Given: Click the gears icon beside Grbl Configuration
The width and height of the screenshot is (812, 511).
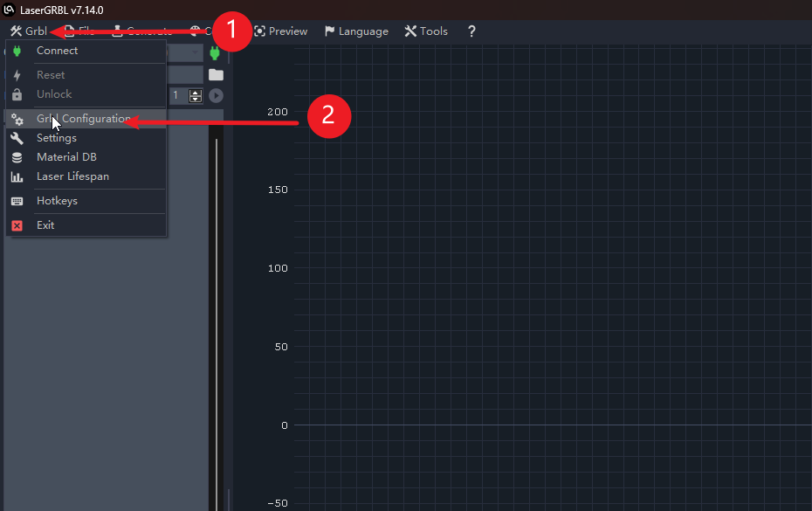Looking at the screenshot, I should click(17, 119).
